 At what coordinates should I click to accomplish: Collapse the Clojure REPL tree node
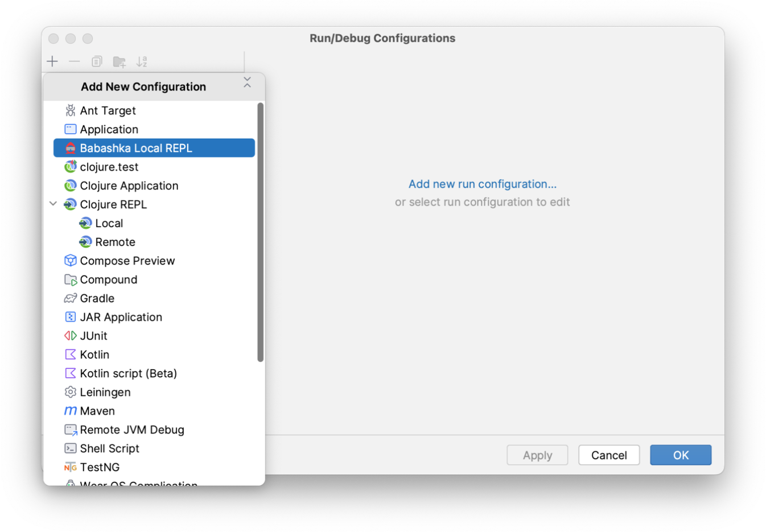[53, 204]
